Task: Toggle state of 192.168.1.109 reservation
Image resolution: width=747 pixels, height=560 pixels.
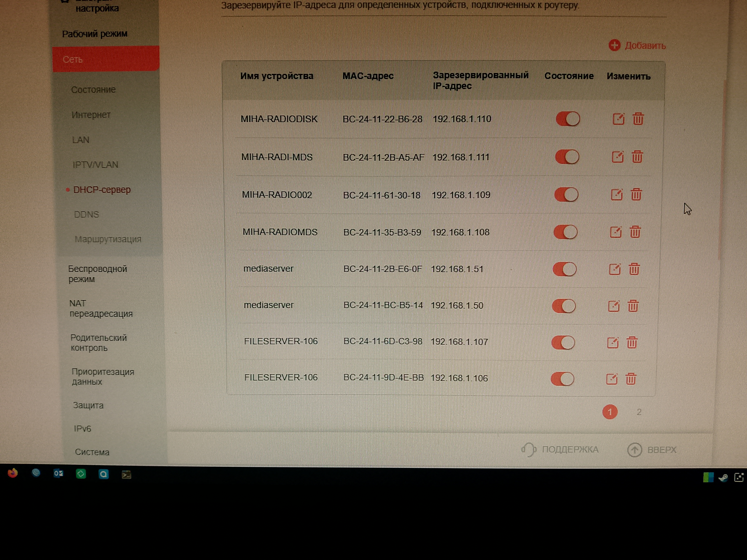Action: (566, 195)
